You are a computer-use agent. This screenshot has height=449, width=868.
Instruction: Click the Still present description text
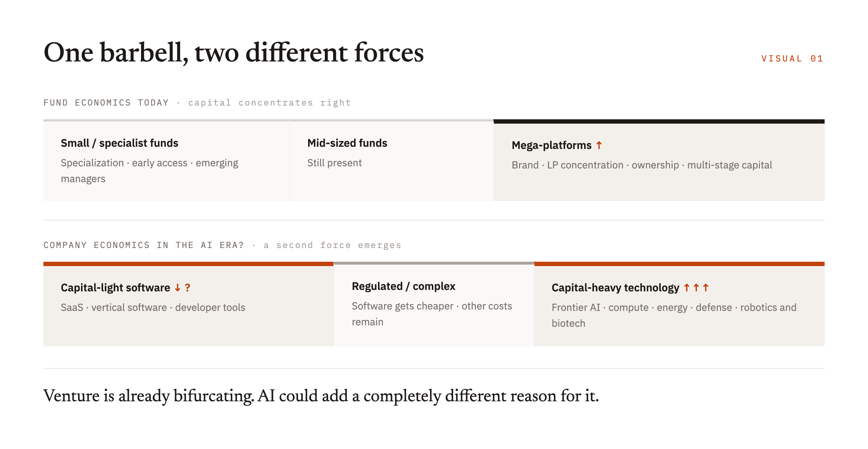pos(335,163)
